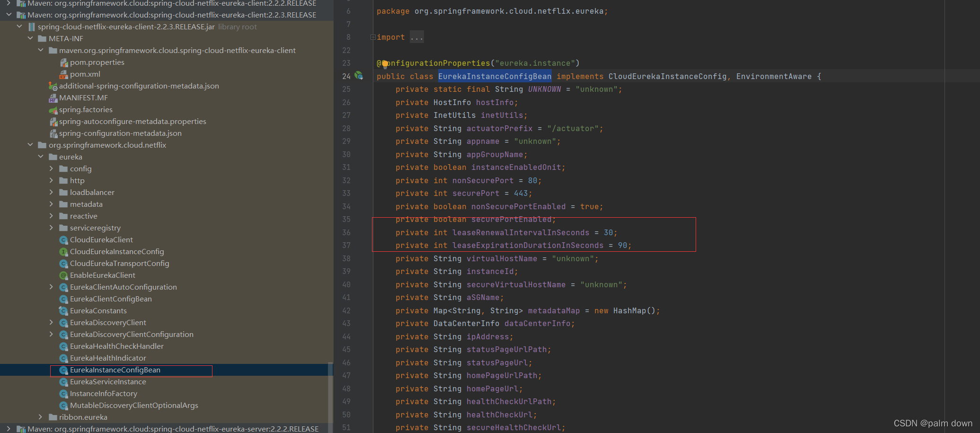This screenshot has height=433, width=980.
Task: Click the CloudEurekaClient class icon
Action: pyautogui.click(x=63, y=240)
